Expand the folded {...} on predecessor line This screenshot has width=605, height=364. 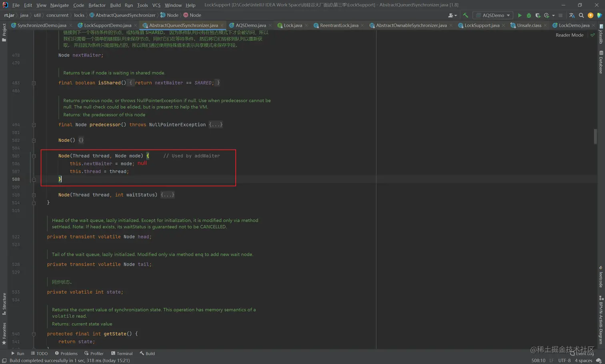pyautogui.click(x=216, y=125)
